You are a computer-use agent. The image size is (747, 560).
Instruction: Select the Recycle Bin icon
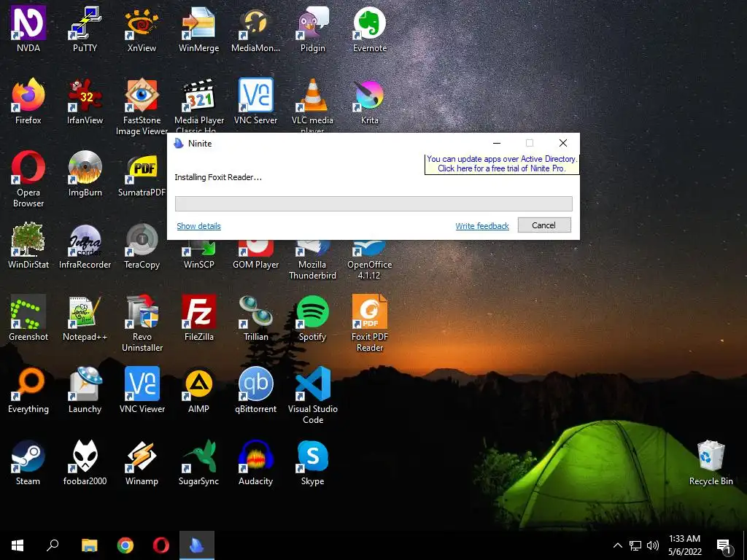pos(711,456)
